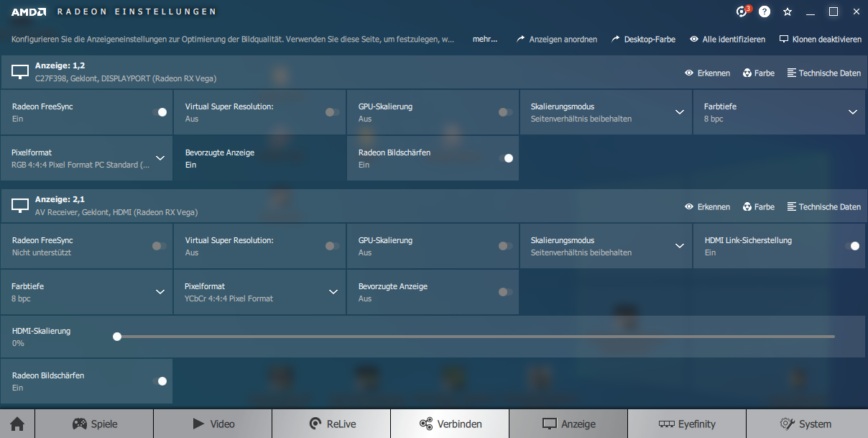Click Erkennen eye icon for C27F398 display

click(x=689, y=73)
